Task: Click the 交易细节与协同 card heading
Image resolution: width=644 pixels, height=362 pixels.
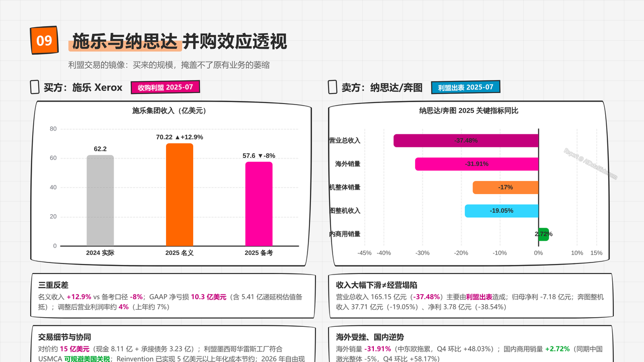Action: 64,337
